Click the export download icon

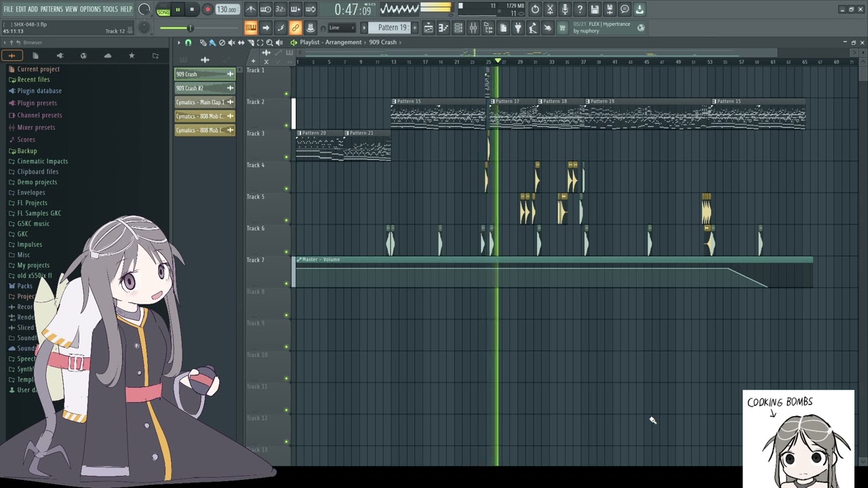pyautogui.click(x=639, y=9)
